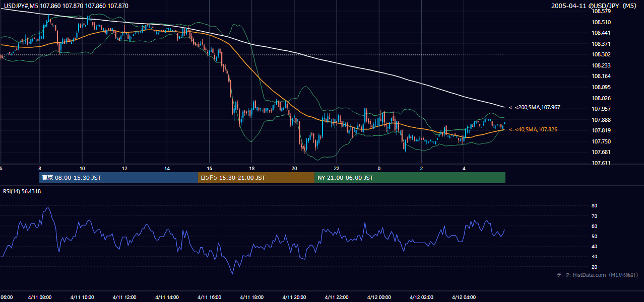Click the 4/12 04:00 bottom time label
Screen dimensions: 644x302
point(463,297)
